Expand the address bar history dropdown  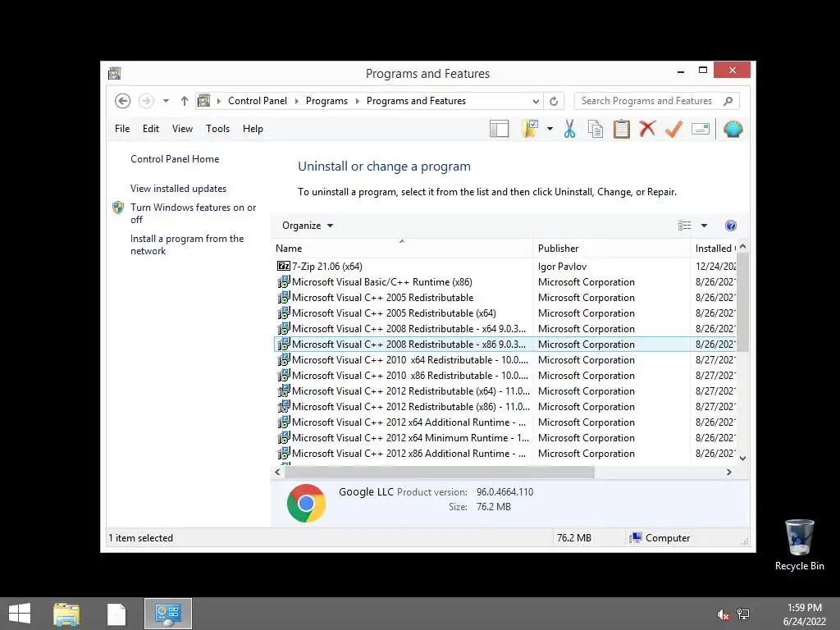click(535, 101)
